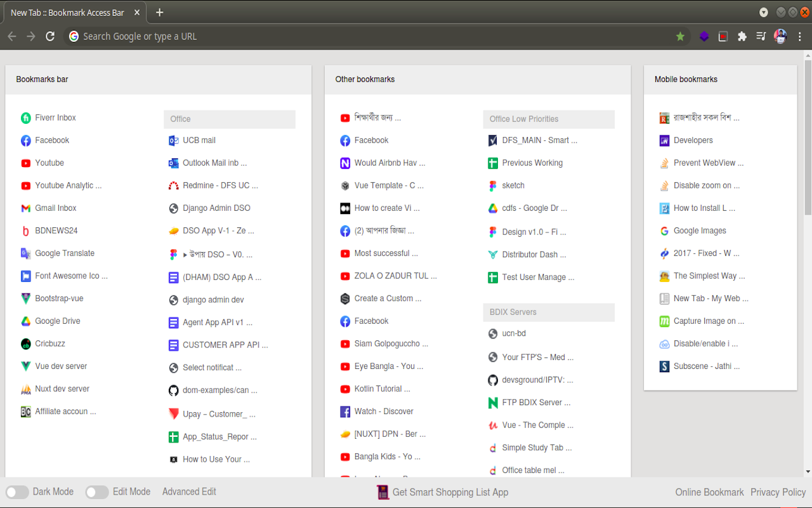The width and height of the screenshot is (812, 508).
Task: Click the vertical page scrollbar
Action: (x=808, y=137)
